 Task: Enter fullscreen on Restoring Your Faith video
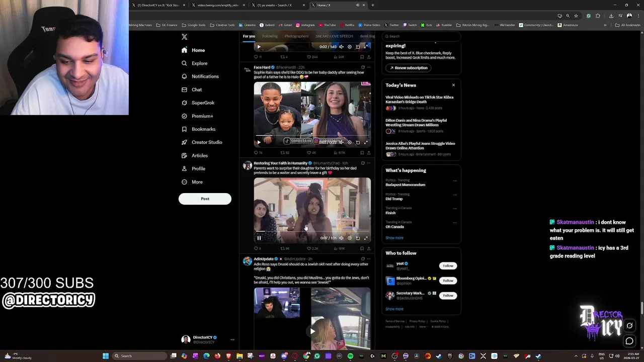tap(366, 238)
